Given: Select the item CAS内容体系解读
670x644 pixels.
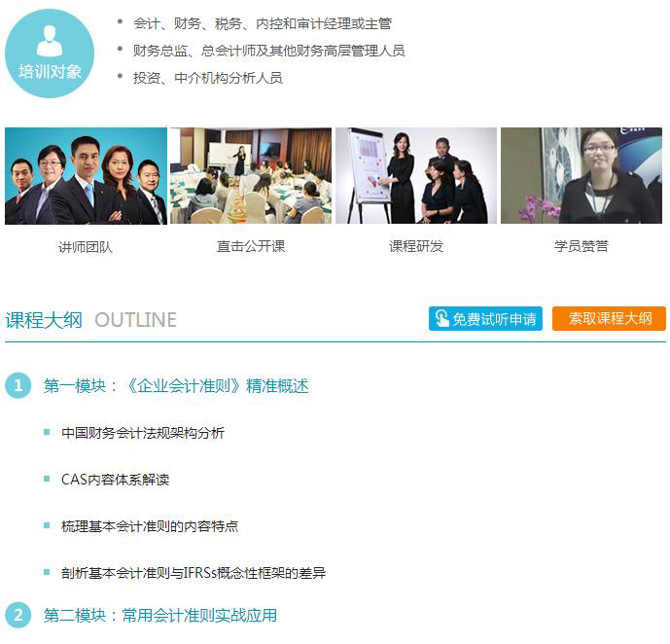Looking at the screenshot, I should [x=116, y=480].
